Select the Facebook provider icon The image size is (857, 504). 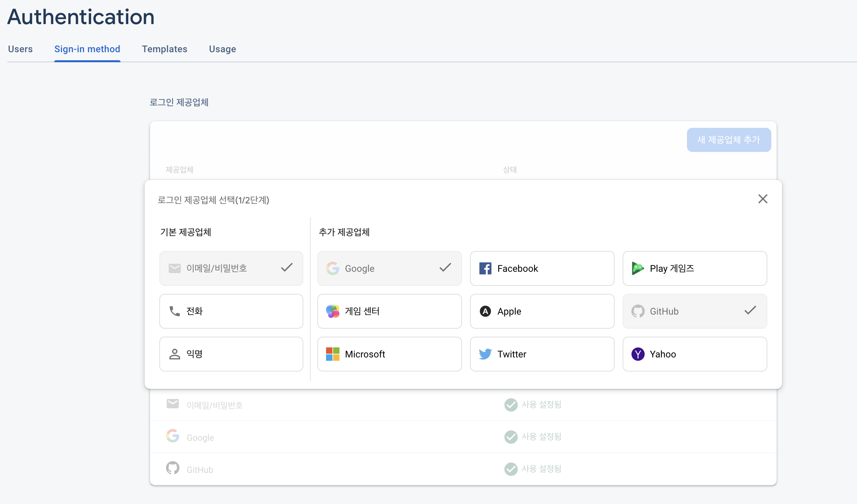485,268
